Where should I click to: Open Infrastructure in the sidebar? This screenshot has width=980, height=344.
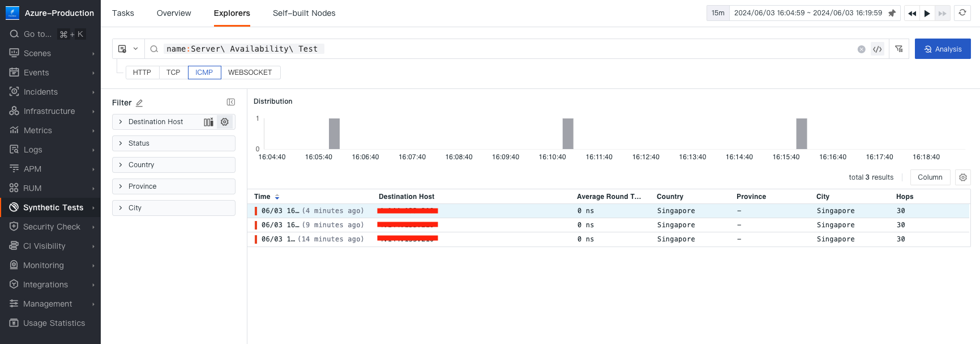pyautogui.click(x=50, y=111)
